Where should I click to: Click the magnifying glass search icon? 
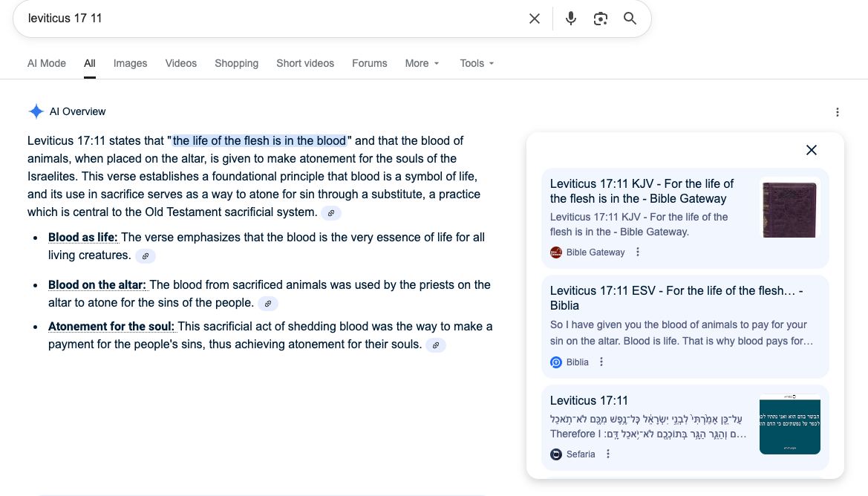point(630,19)
